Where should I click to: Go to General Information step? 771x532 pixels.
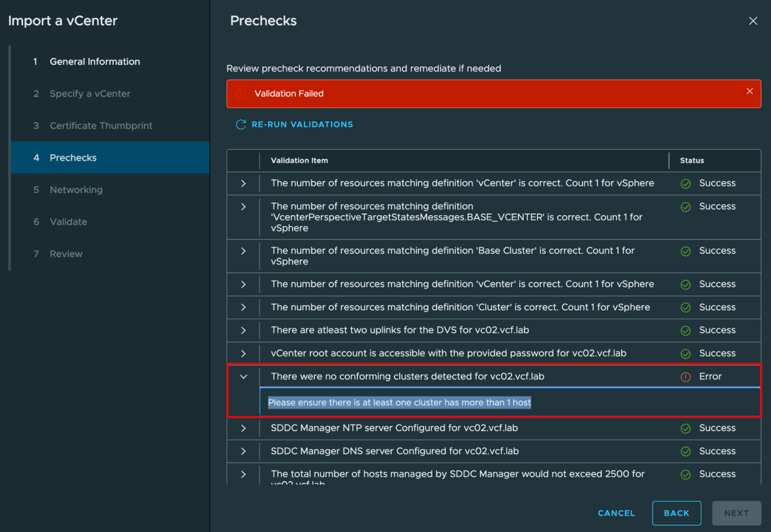94,62
